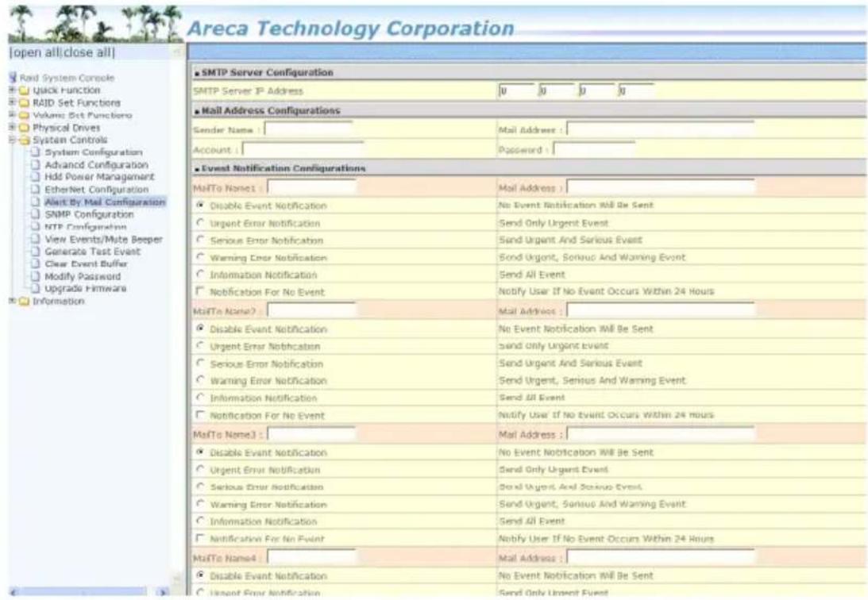Select Disable Event Notification for MailTo Name4
This screenshot has width=868, height=600.
[x=200, y=575]
